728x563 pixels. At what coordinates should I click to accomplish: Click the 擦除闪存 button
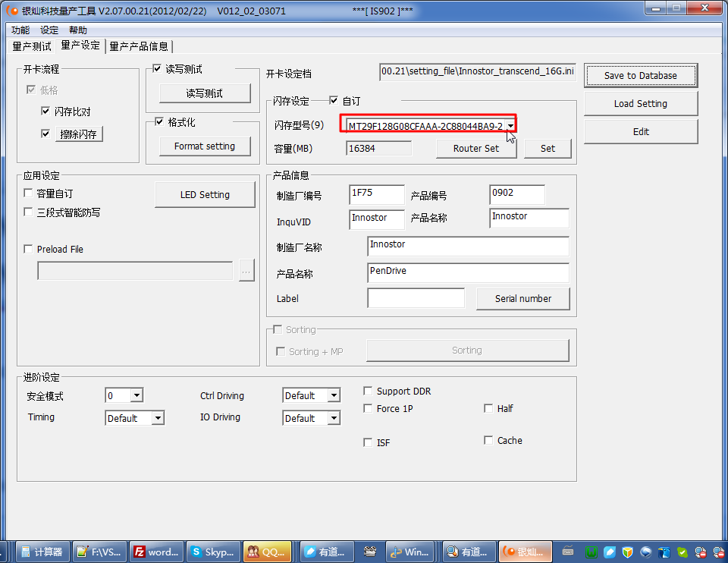[79, 134]
